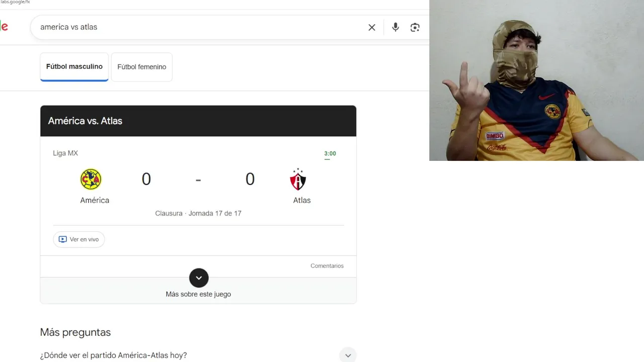Click the live video icon in Ver en vivo
Screen dimensions: 644x362
coord(63,239)
